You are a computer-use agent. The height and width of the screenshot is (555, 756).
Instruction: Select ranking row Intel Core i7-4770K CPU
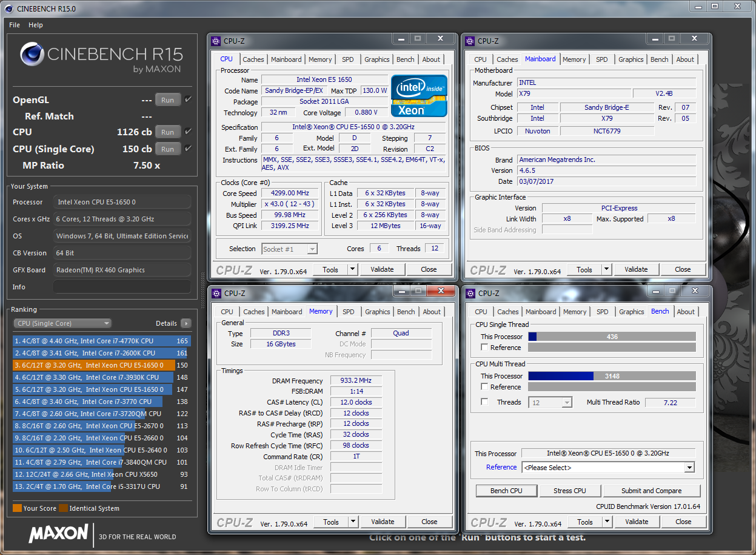pyautogui.click(x=102, y=341)
